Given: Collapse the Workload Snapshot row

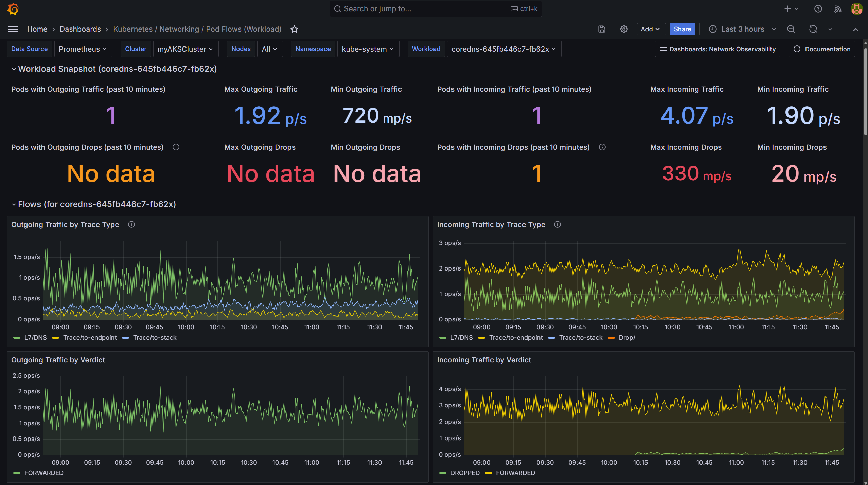Looking at the screenshot, I should pyautogui.click(x=14, y=69).
